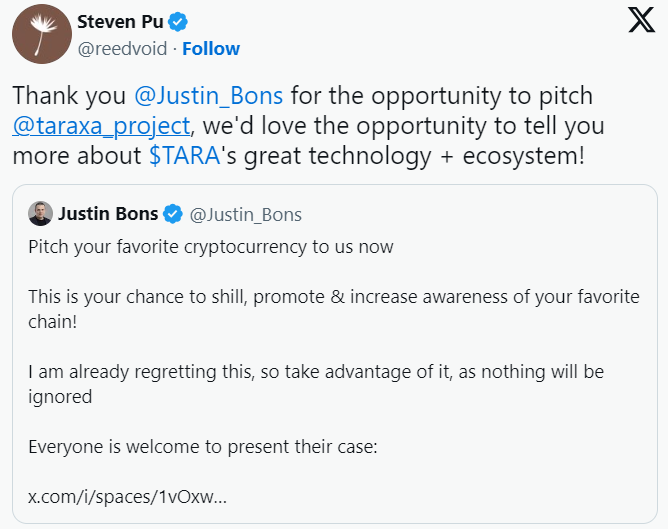Click the 'This is your chance to shill' paragraph
Screen dimensions: 668x529
334,309
